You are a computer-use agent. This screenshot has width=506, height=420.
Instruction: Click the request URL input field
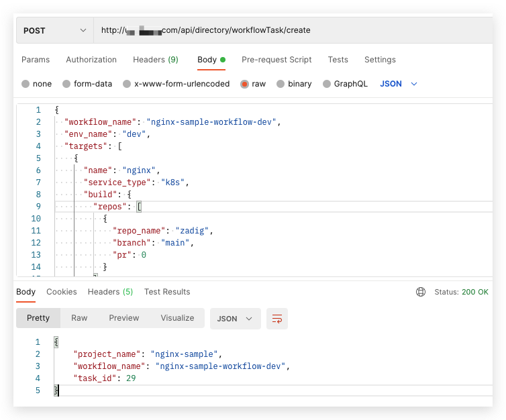coord(295,30)
